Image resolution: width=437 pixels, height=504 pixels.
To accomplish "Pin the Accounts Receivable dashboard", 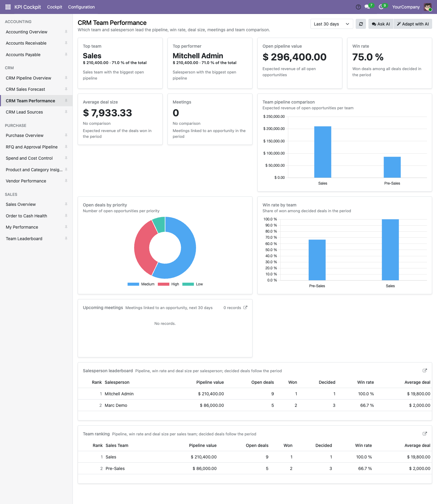I will (66, 43).
